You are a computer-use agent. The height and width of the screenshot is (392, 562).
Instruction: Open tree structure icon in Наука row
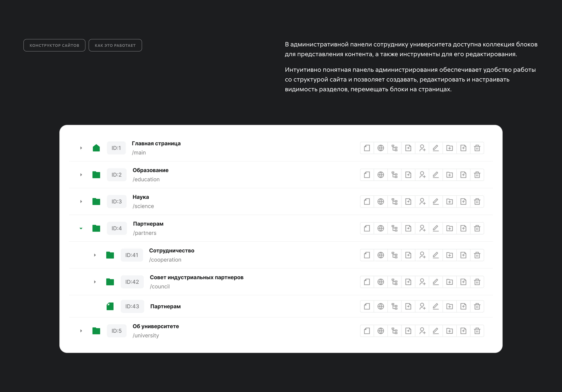pyautogui.click(x=394, y=202)
